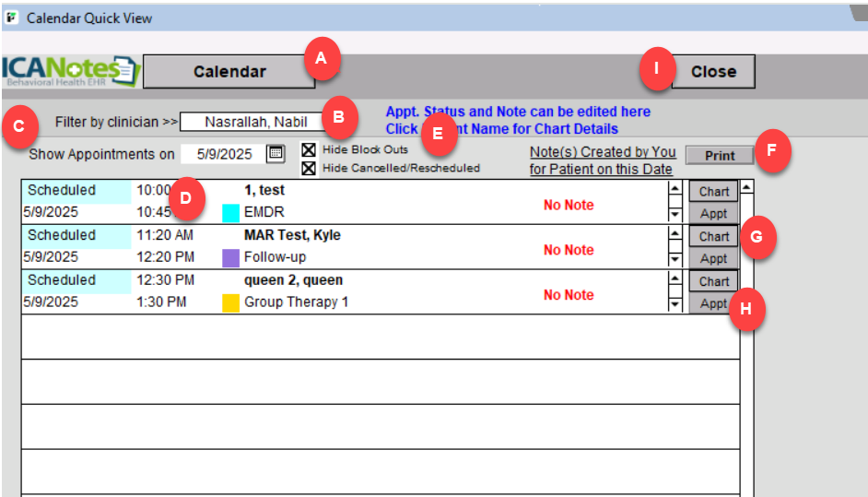The width and height of the screenshot is (868, 497).
Task: Close the Calendar Quick View
Action: [713, 72]
